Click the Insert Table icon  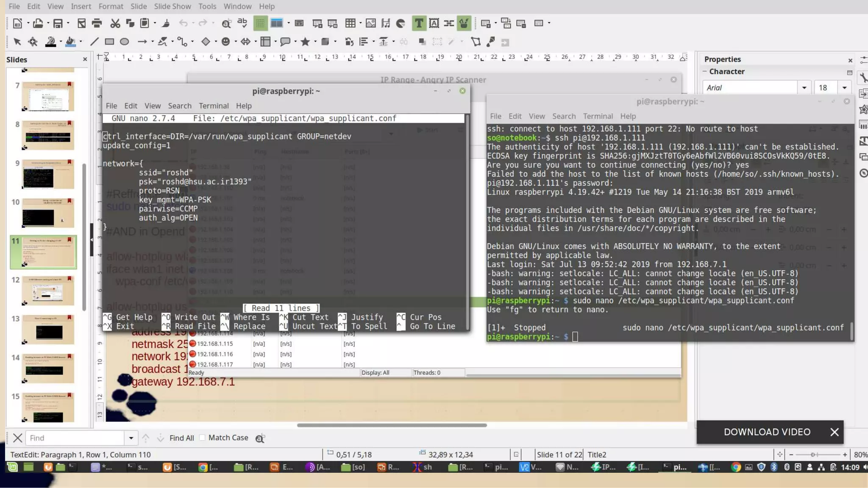[350, 23]
